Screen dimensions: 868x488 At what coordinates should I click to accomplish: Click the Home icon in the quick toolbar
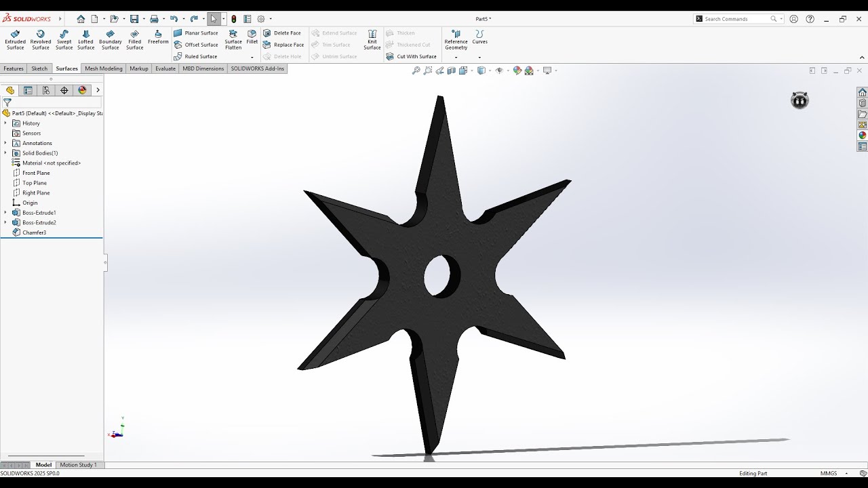click(x=81, y=19)
